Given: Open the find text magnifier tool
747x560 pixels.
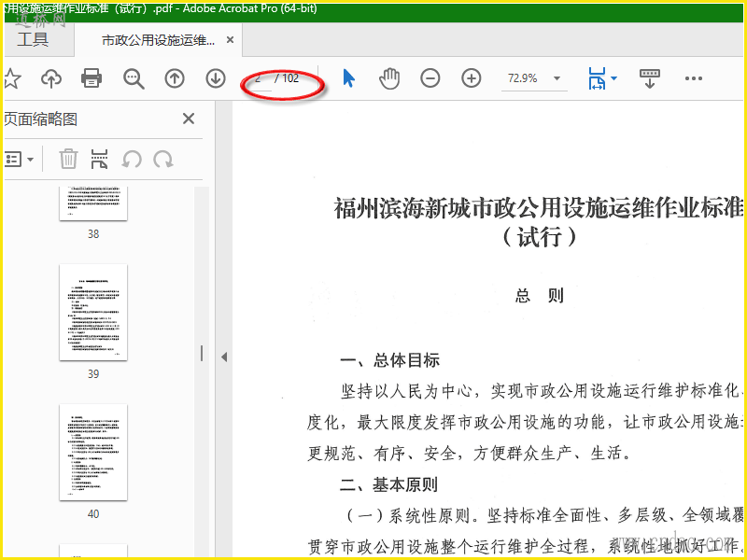Looking at the screenshot, I should pos(134,78).
